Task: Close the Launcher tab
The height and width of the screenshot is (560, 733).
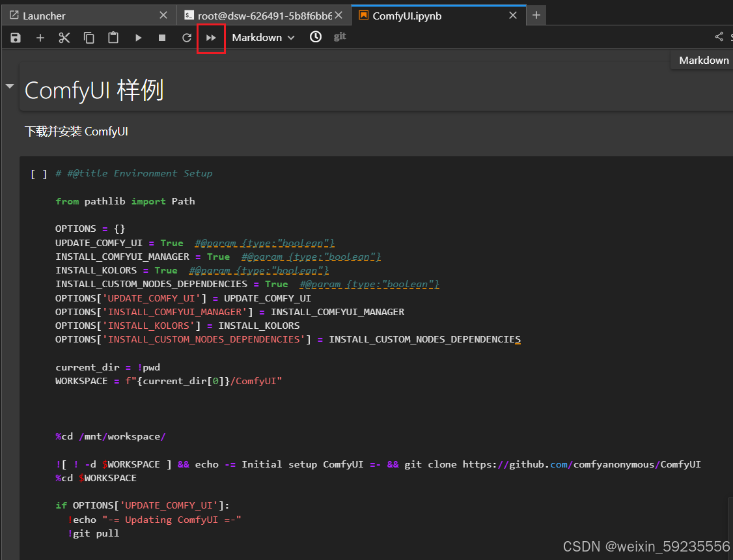Action: [163, 16]
